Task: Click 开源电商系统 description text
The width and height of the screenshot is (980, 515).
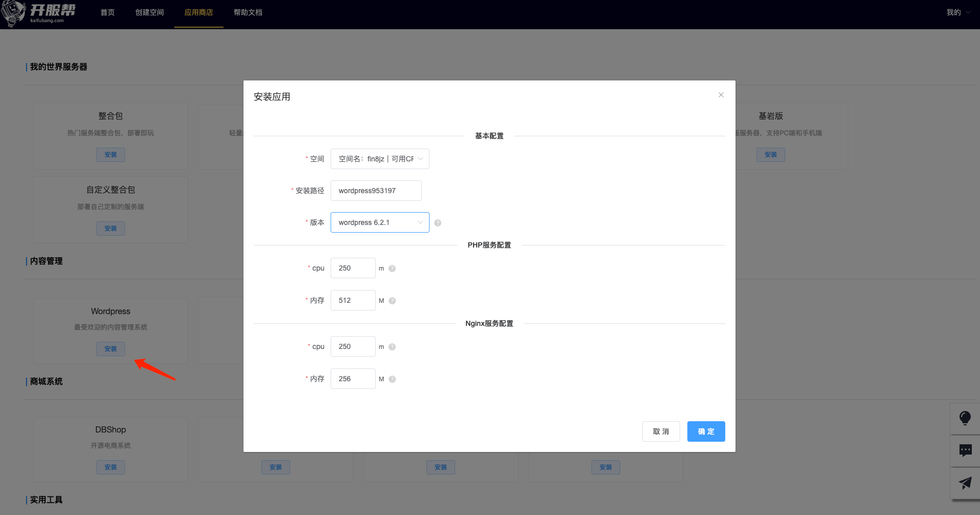Action: coord(111,446)
